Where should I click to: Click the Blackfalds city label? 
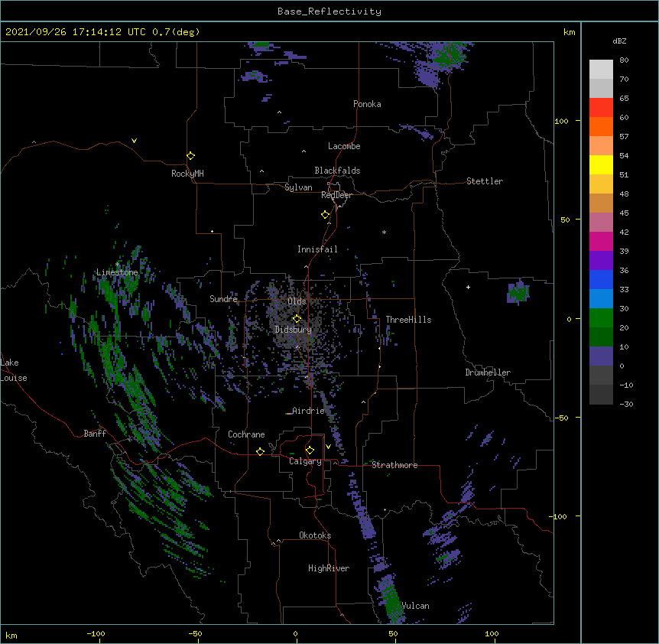(x=337, y=171)
